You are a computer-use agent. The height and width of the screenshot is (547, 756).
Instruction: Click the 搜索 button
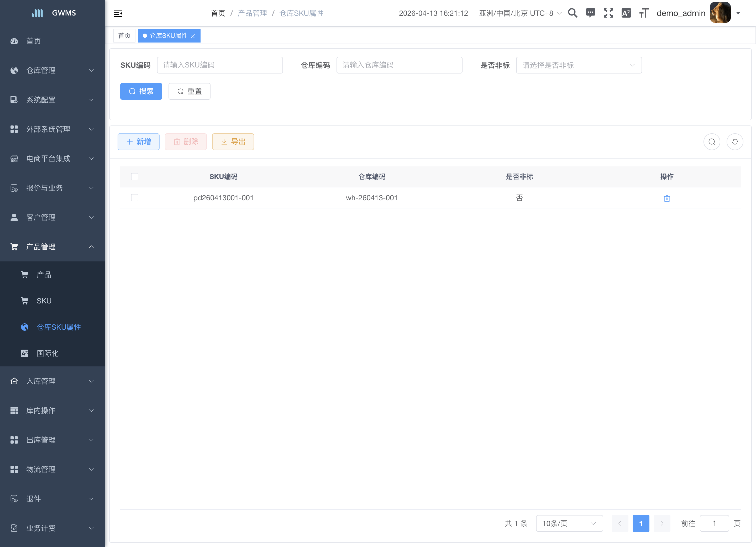coord(141,91)
